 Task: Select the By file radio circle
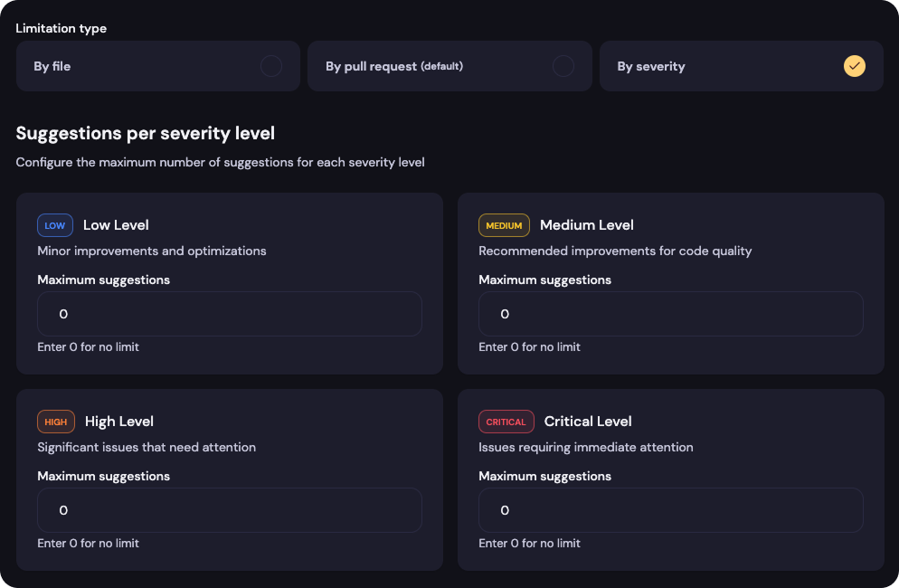[x=271, y=67]
